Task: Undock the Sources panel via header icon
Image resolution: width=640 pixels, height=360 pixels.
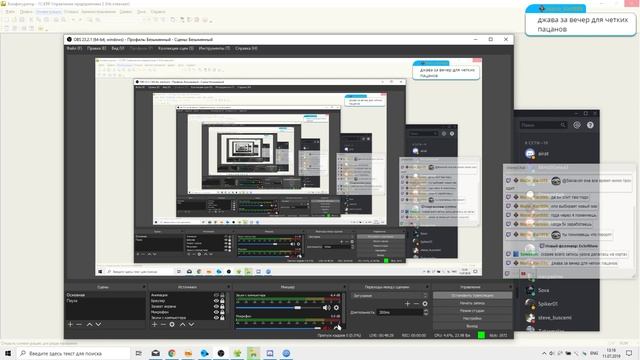Action: click(228, 287)
